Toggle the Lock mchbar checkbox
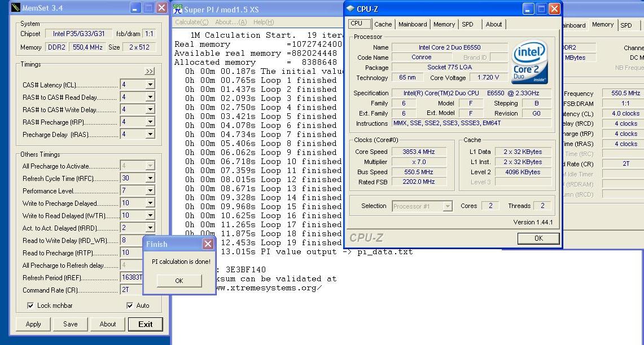This screenshot has width=644, height=345. 30,306
